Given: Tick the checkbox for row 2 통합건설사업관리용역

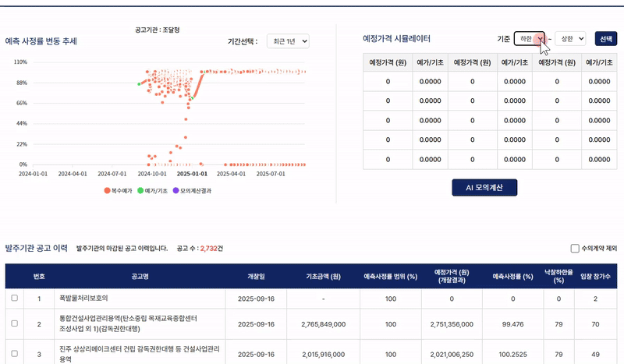Looking at the screenshot, I should coord(14,323).
